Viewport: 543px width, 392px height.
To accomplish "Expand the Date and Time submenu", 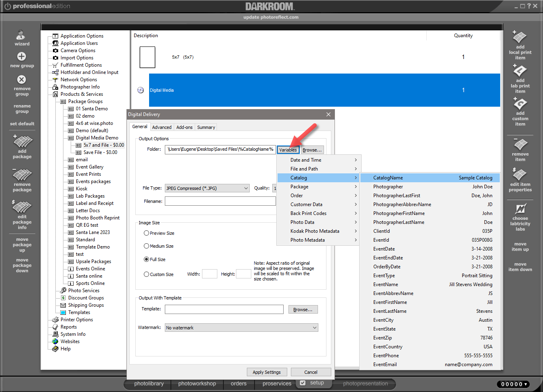I will click(x=318, y=160).
